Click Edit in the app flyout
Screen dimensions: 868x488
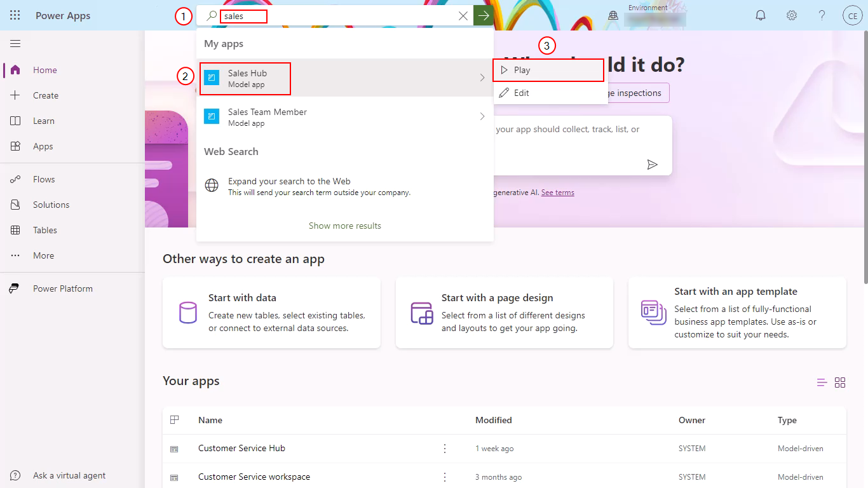click(x=550, y=93)
